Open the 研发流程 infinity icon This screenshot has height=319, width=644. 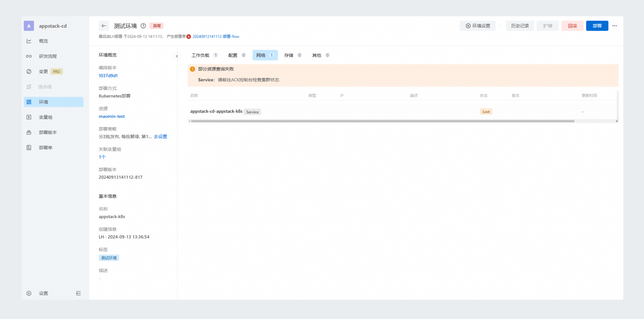[29, 56]
